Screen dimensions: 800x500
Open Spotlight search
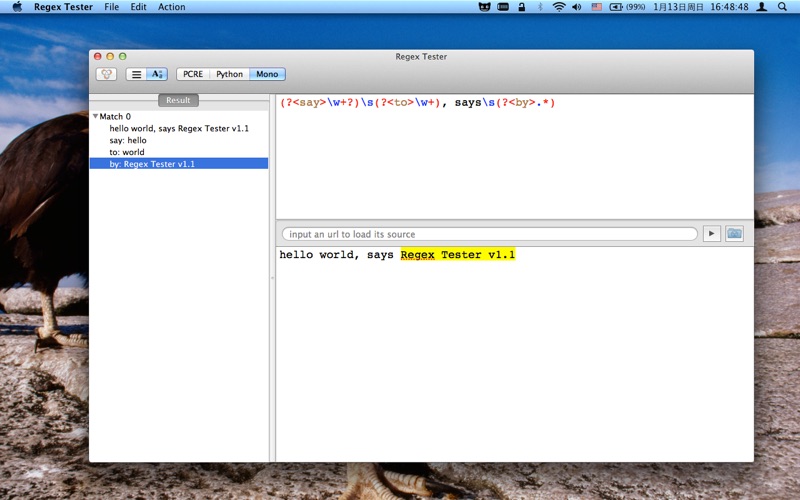pyautogui.click(x=782, y=7)
